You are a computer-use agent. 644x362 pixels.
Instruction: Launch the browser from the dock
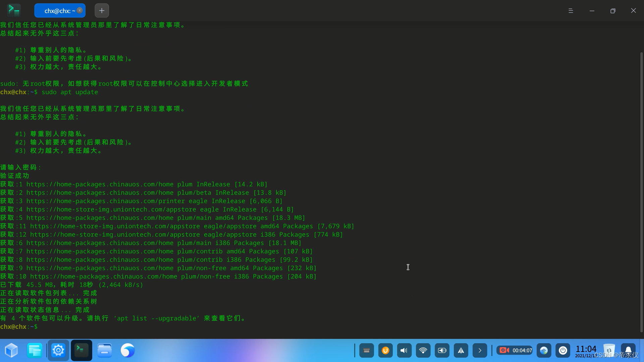click(127, 351)
